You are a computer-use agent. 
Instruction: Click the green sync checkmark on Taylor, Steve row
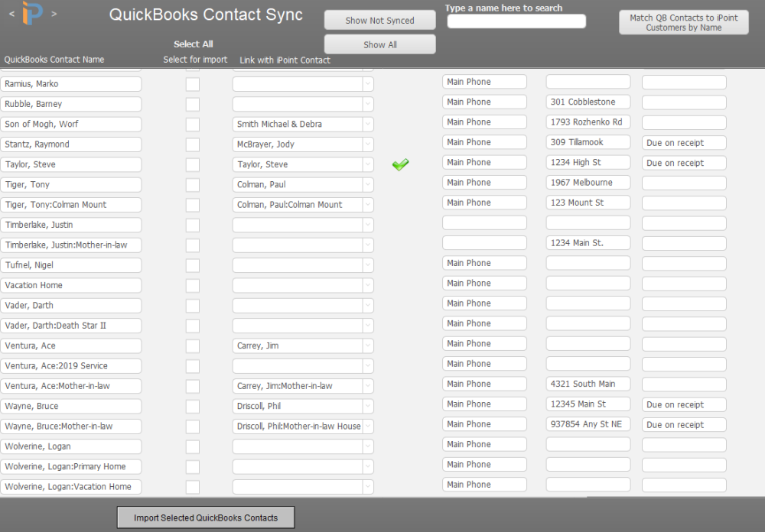click(x=400, y=164)
